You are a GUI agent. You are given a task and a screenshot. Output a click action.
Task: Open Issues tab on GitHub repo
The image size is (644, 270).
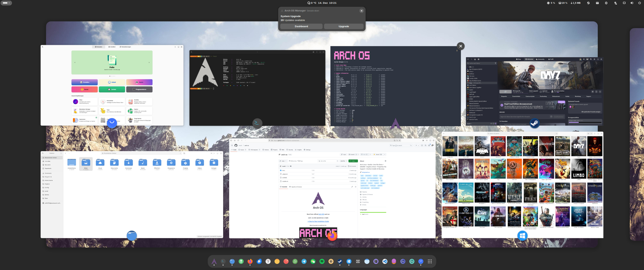pyautogui.click(x=242, y=150)
